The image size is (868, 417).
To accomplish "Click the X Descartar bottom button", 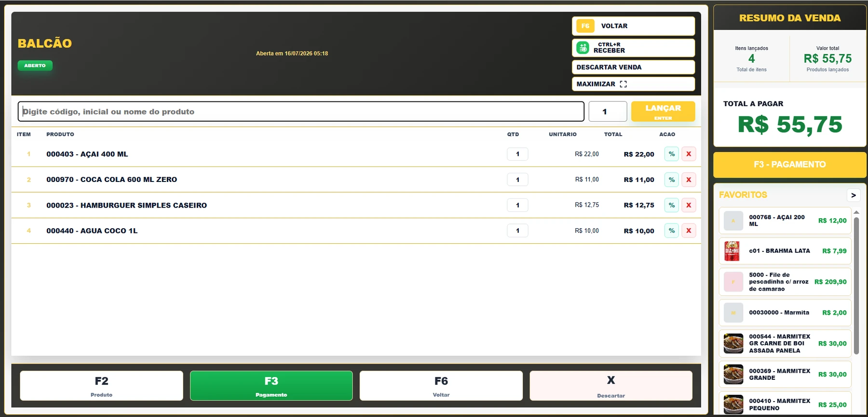I will coord(611,386).
